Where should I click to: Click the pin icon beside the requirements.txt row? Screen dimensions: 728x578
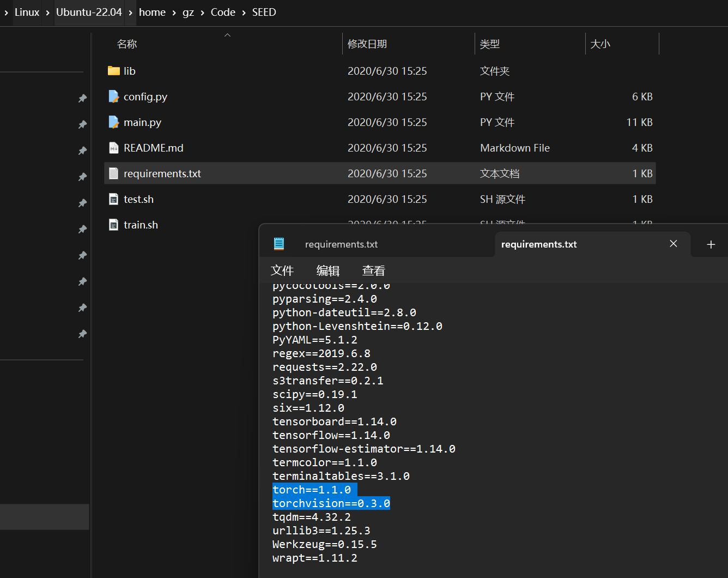click(82, 177)
